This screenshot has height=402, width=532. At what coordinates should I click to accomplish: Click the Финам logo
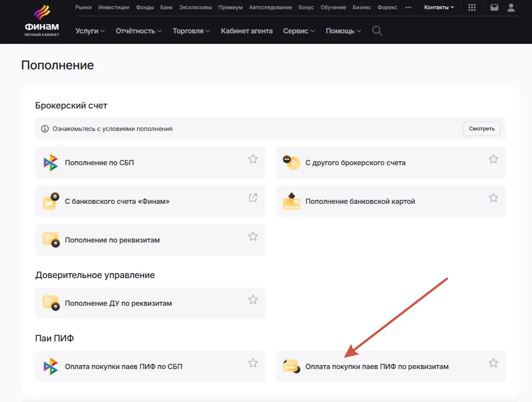[42, 21]
